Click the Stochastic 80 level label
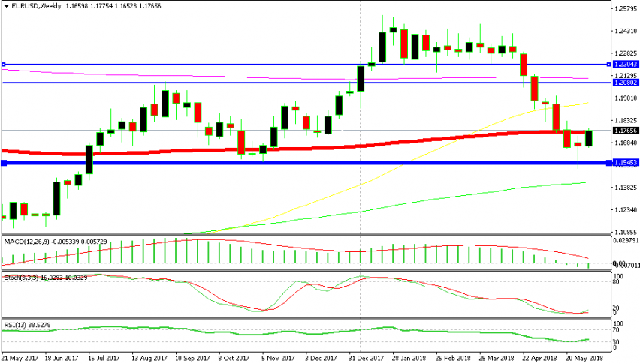 [617, 282]
